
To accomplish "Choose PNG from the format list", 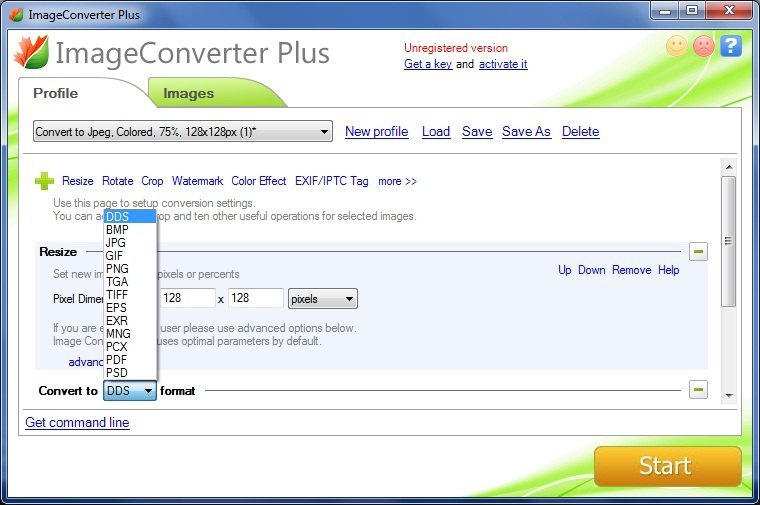I will pyautogui.click(x=130, y=269).
